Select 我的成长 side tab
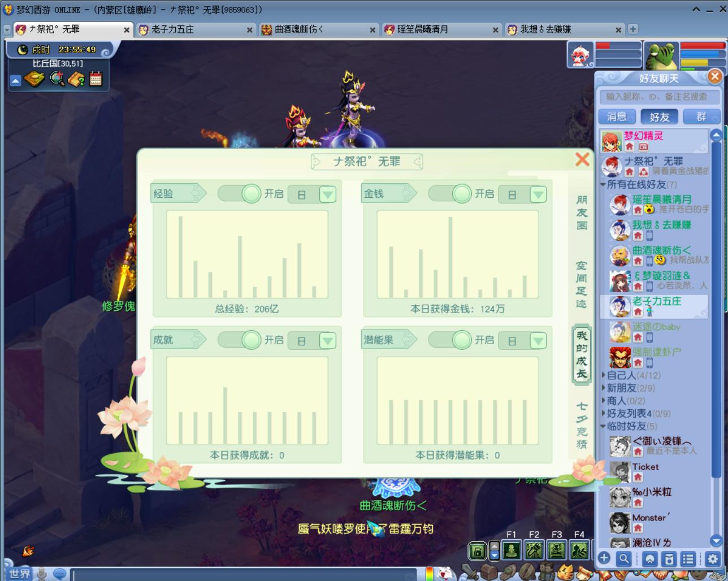The height and width of the screenshot is (581, 728). pos(582,354)
